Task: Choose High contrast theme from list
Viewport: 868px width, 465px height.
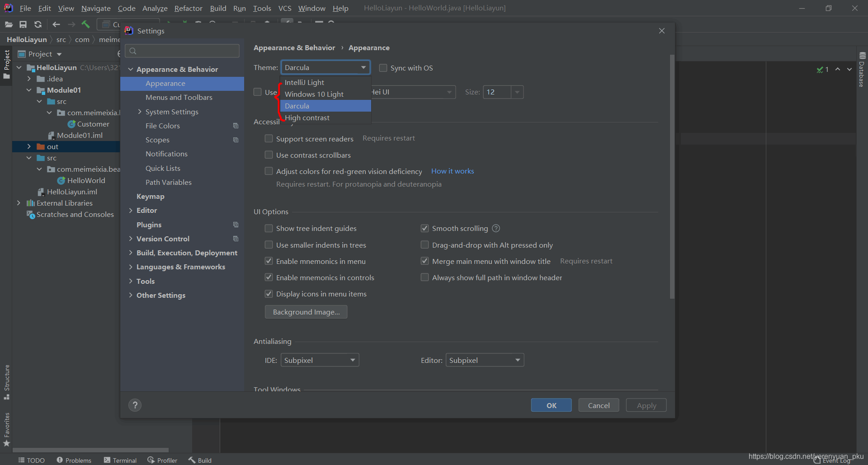Action: coord(307,118)
